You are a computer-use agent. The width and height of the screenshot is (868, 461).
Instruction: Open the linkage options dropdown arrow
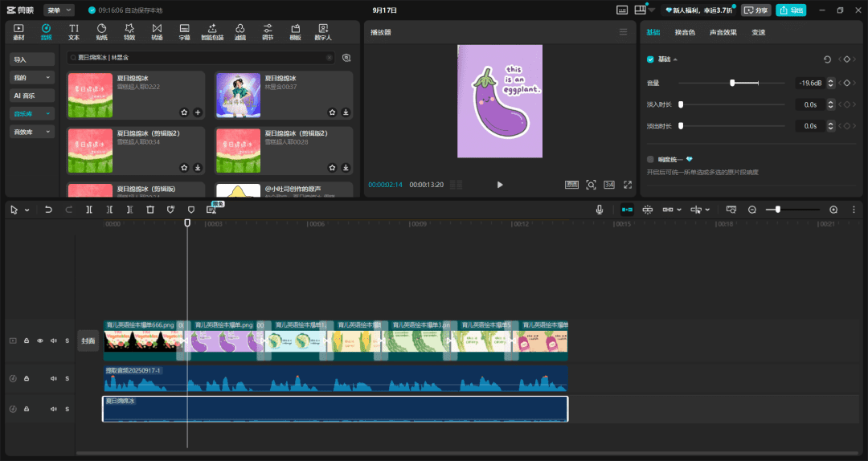pos(679,210)
